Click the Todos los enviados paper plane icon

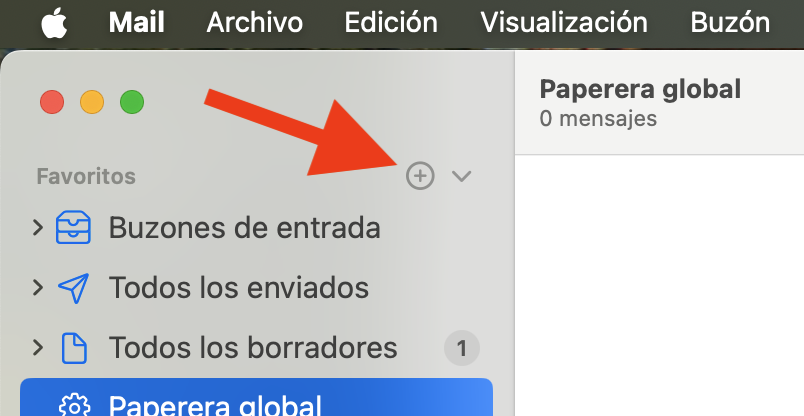point(73,288)
